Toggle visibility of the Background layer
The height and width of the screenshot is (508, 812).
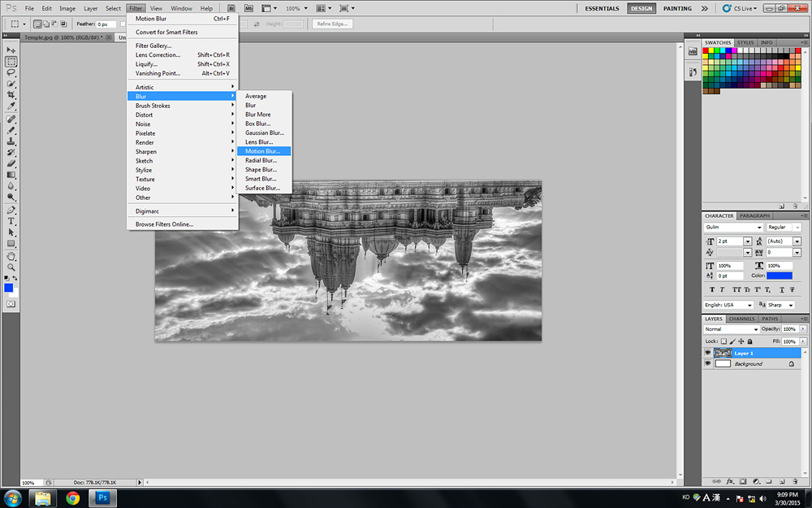pyautogui.click(x=707, y=364)
